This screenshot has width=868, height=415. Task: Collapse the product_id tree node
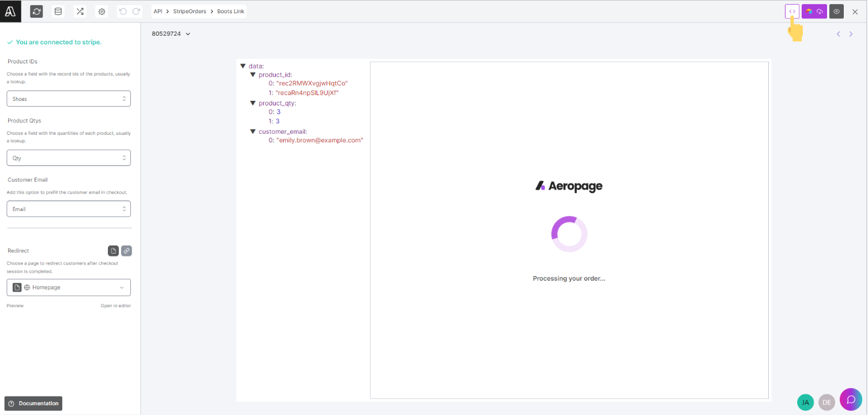pyautogui.click(x=253, y=74)
